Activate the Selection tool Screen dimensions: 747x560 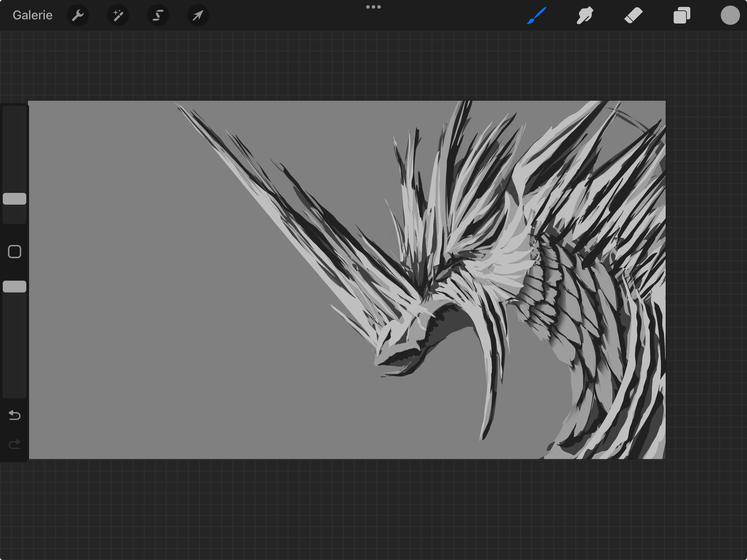[158, 15]
